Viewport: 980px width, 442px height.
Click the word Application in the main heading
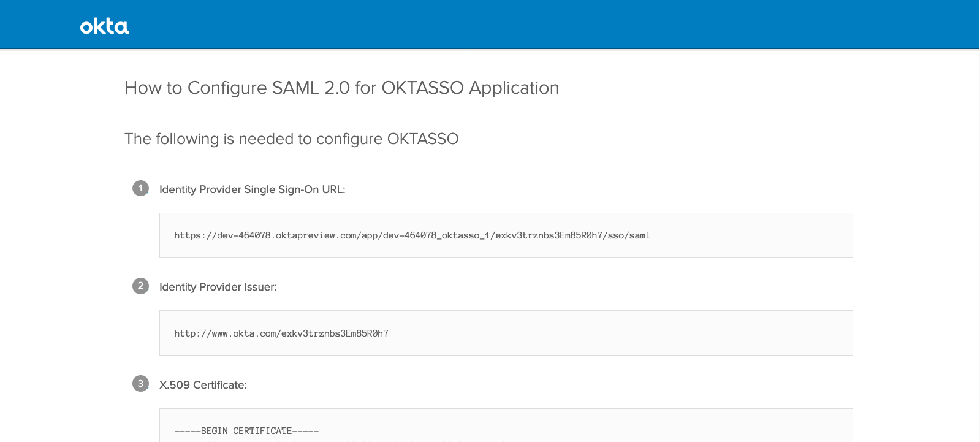(514, 88)
